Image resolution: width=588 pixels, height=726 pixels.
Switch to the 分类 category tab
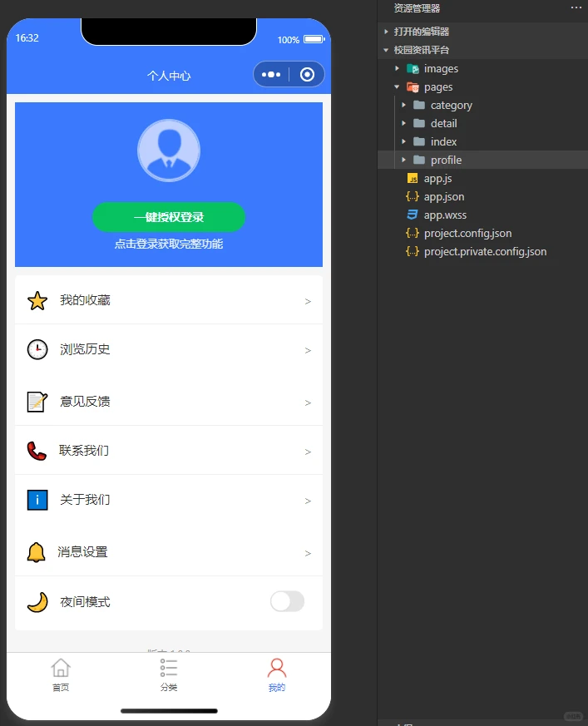point(169,675)
